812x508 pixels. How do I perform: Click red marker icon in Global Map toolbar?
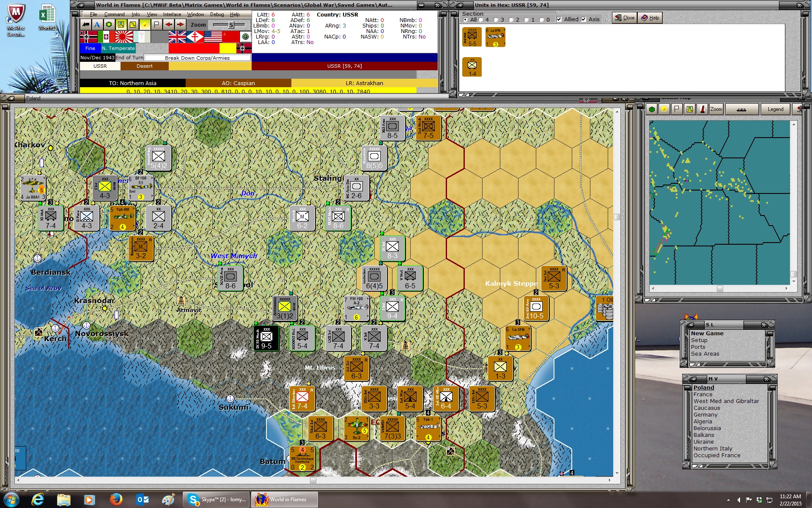pyautogui.click(x=702, y=109)
